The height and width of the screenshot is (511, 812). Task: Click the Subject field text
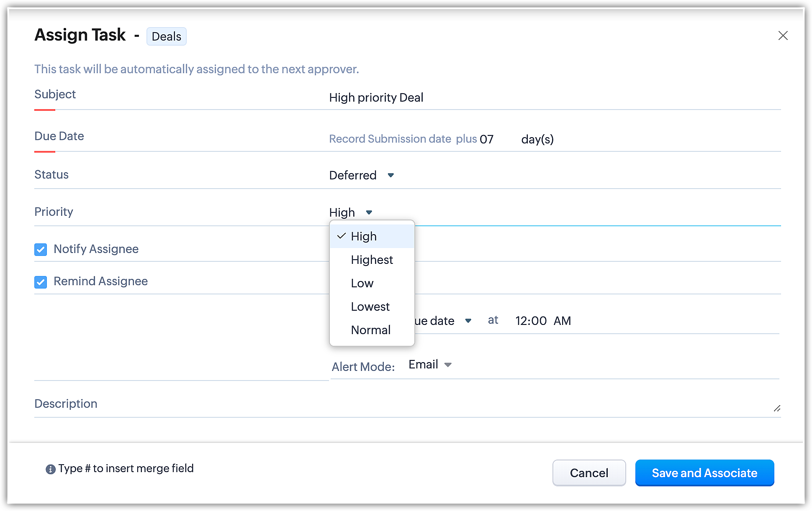point(376,97)
